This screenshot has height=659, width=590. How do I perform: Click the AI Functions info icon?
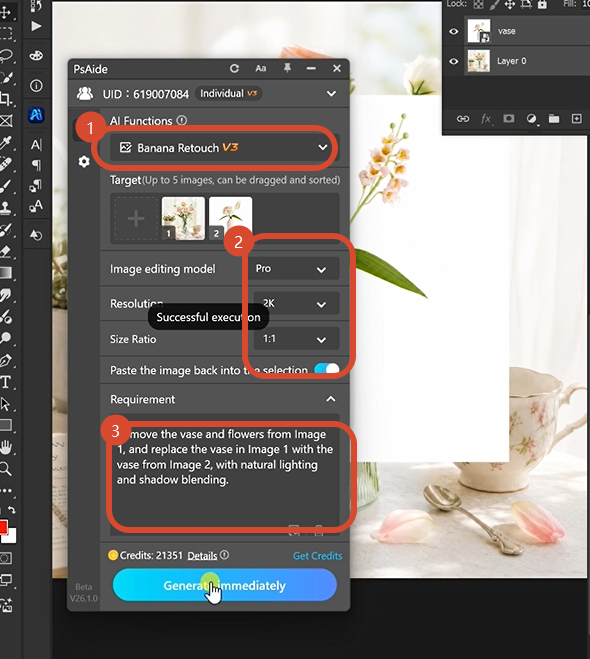182,121
